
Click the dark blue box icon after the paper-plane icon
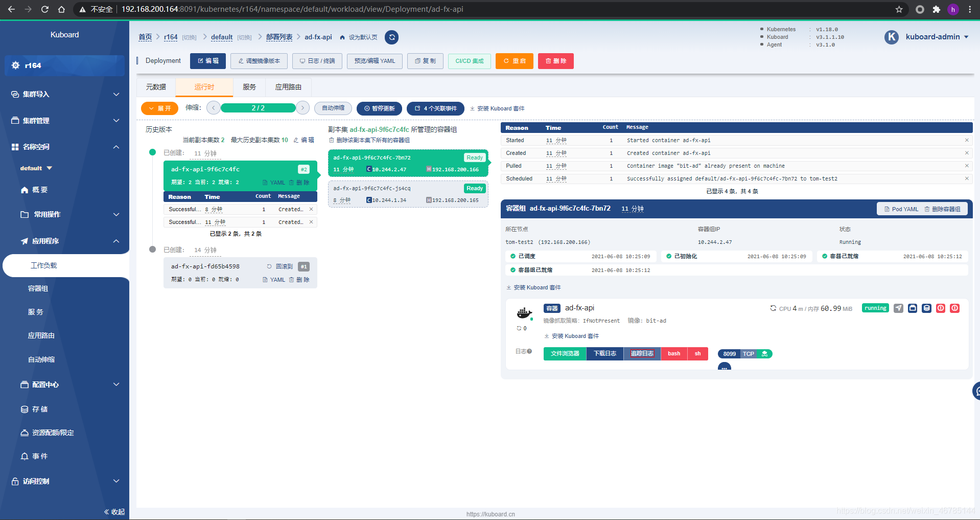tap(913, 308)
